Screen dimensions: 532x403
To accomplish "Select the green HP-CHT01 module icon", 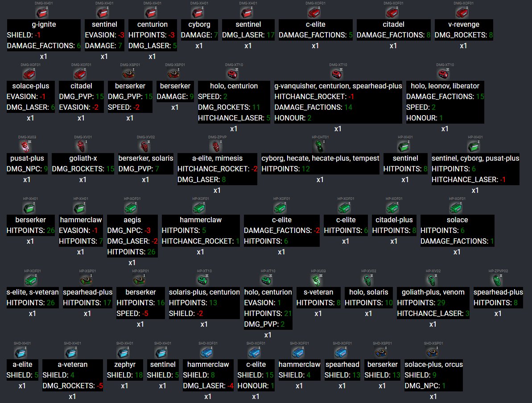I will point(320,146).
